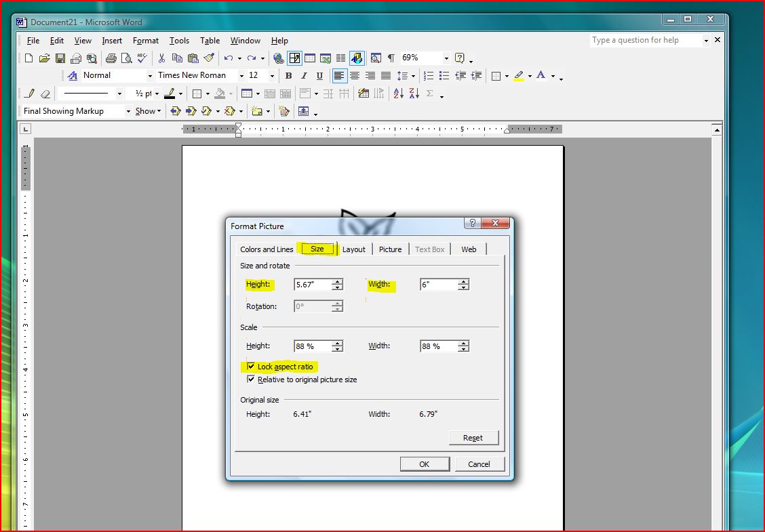Open the zoom level dropdown showing 69%
This screenshot has height=532, width=765.
coord(446,58)
